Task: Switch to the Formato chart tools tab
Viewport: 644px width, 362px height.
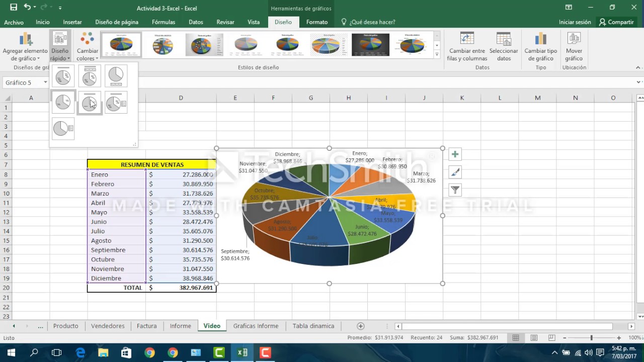Action: coord(317,22)
